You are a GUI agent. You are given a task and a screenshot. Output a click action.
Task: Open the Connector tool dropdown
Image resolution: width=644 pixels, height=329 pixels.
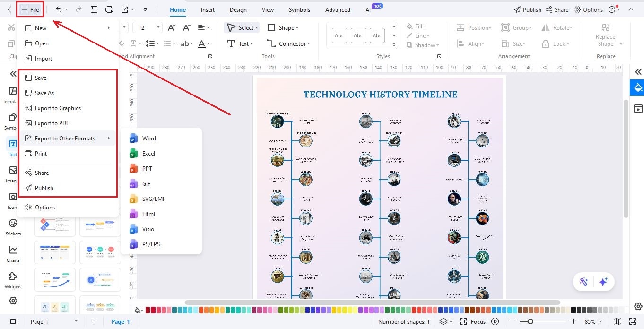tap(308, 44)
